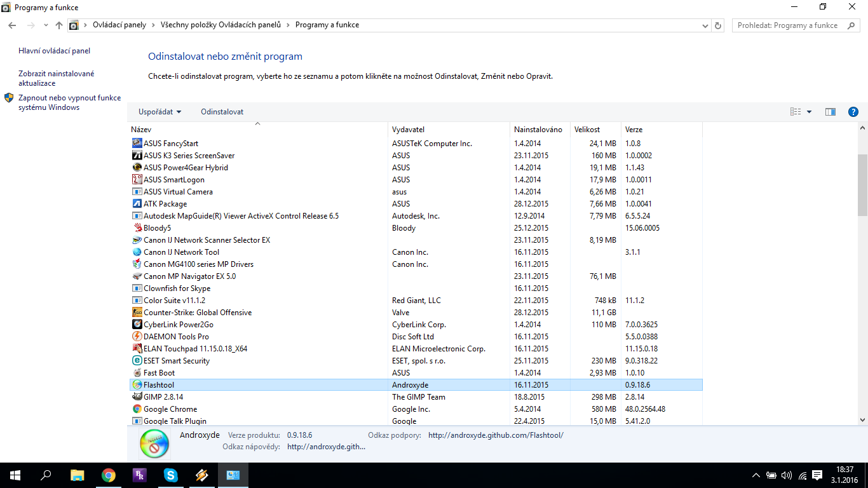Open Hlavní ovládací panel link

(55, 51)
